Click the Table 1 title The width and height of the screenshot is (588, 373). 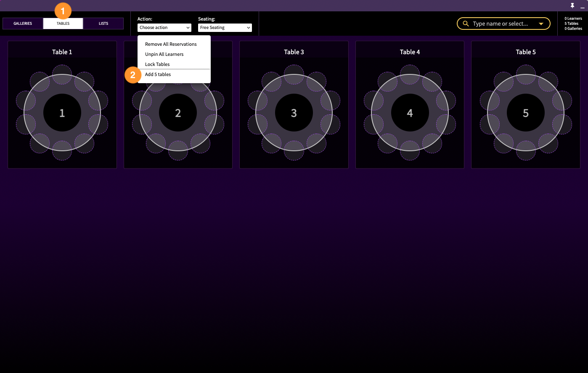62,52
